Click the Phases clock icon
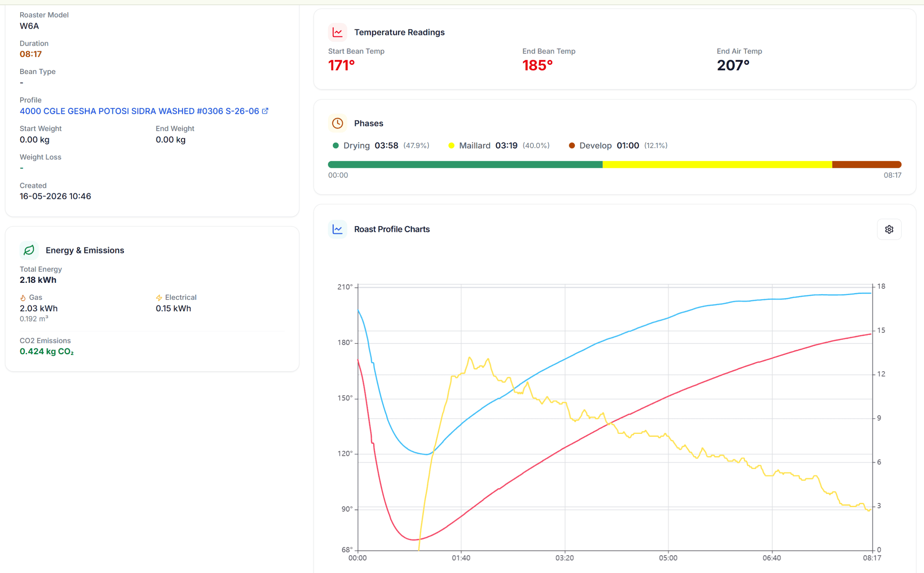The image size is (924, 573). tap(337, 123)
